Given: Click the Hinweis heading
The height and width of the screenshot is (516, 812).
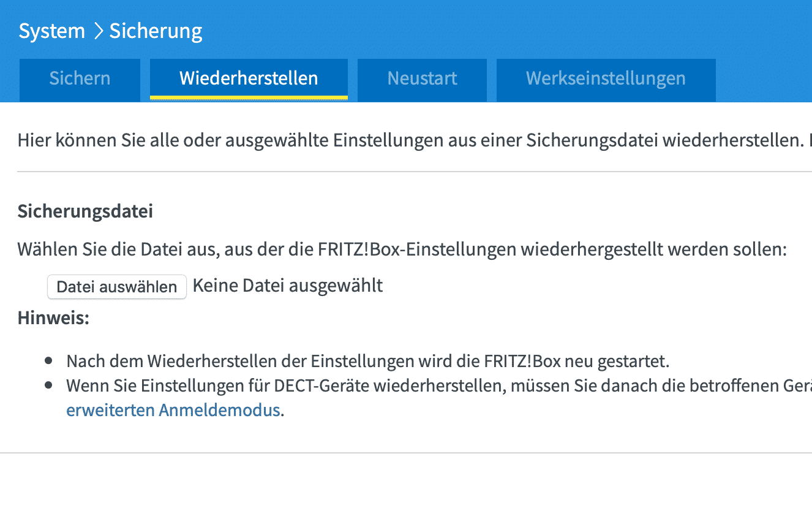Looking at the screenshot, I should pos(53,318).
